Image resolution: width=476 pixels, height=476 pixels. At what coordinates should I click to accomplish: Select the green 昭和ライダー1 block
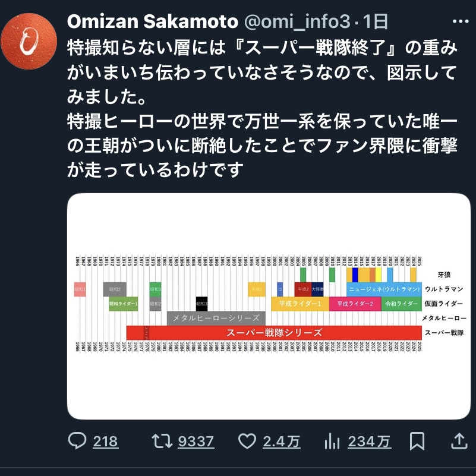123,304
